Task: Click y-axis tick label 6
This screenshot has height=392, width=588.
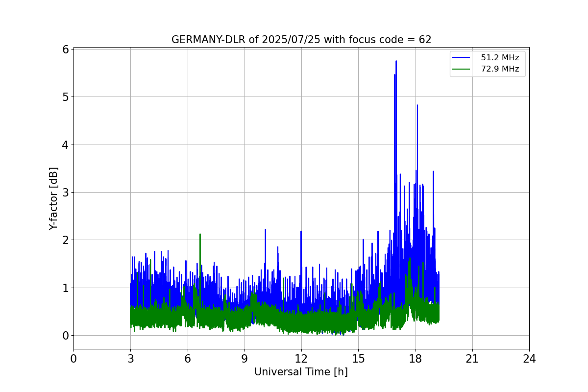Action: [x=65, y=49]
